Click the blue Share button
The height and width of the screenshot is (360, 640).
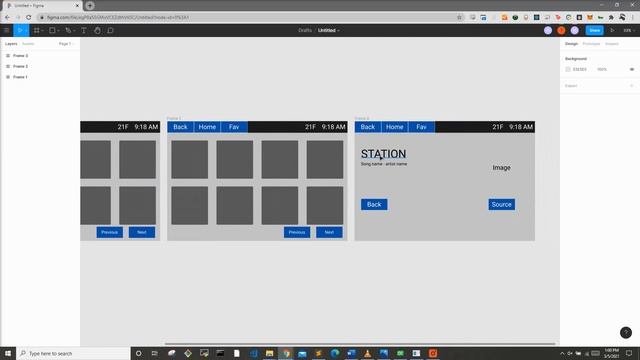(594, 30)
